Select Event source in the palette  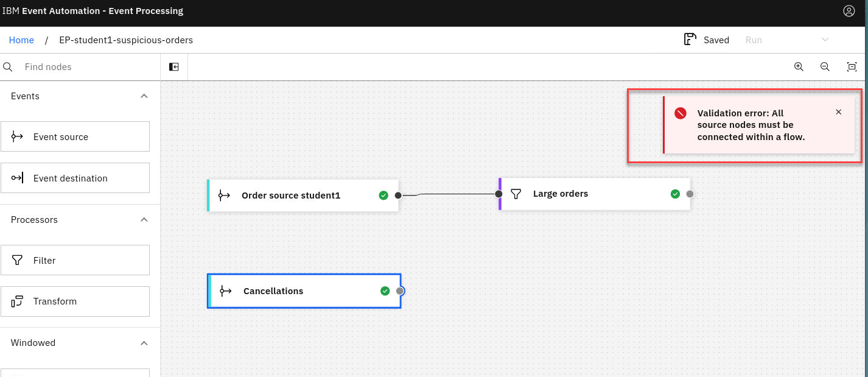(75, 136)
